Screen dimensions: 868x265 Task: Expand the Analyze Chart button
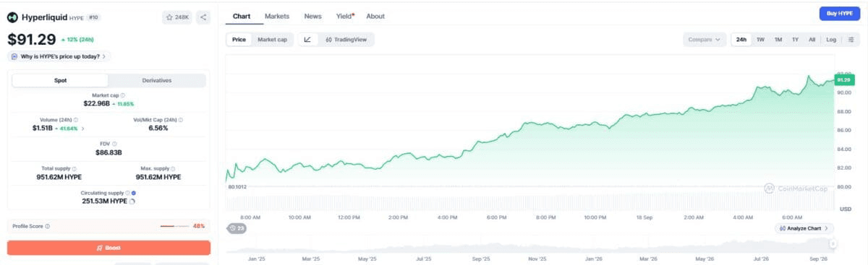pyautogui.click(x=804, y=228)
